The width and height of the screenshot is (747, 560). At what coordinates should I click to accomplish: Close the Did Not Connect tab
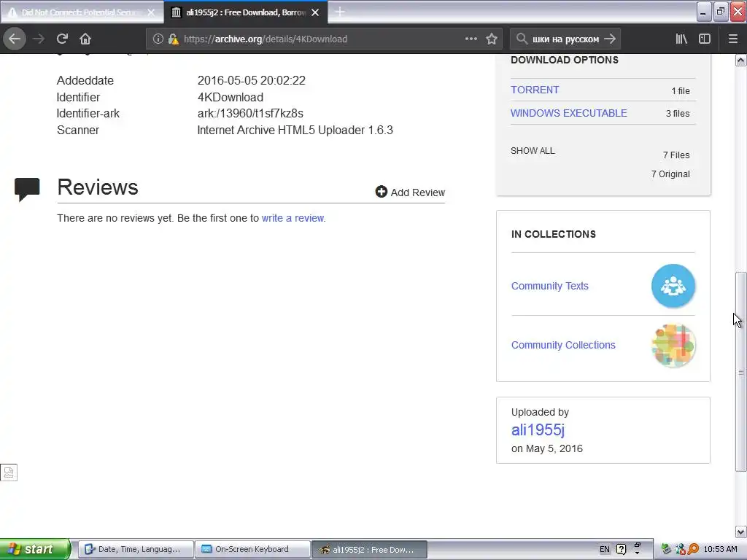tap(151, 12)
